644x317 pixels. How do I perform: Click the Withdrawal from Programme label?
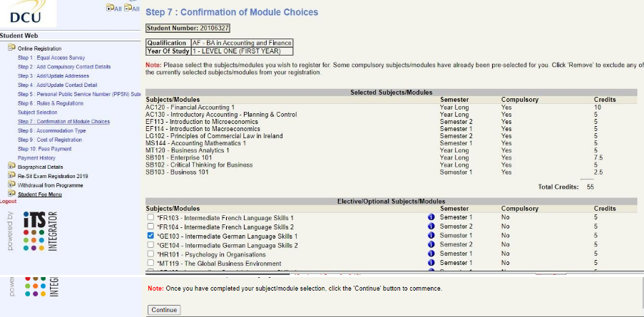click(50, 185)
